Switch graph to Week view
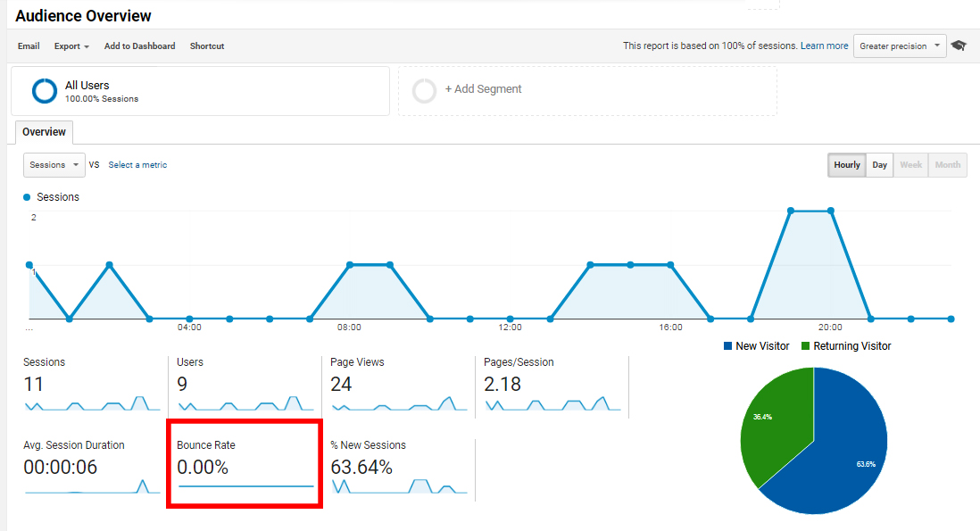This screenshot has height=531, width=980. (910, 165)
